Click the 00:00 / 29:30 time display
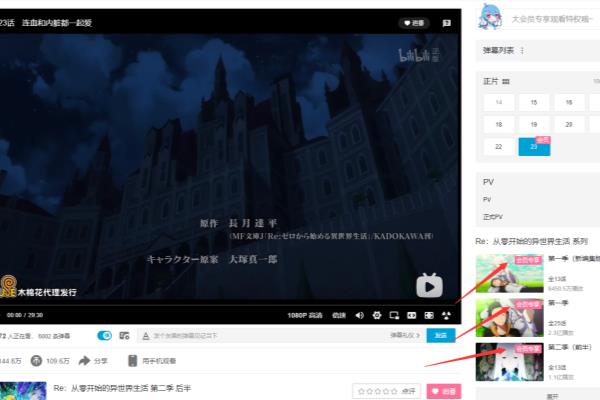Image resolution: width=600 pixels, height=400 pixels. [25, 315]
